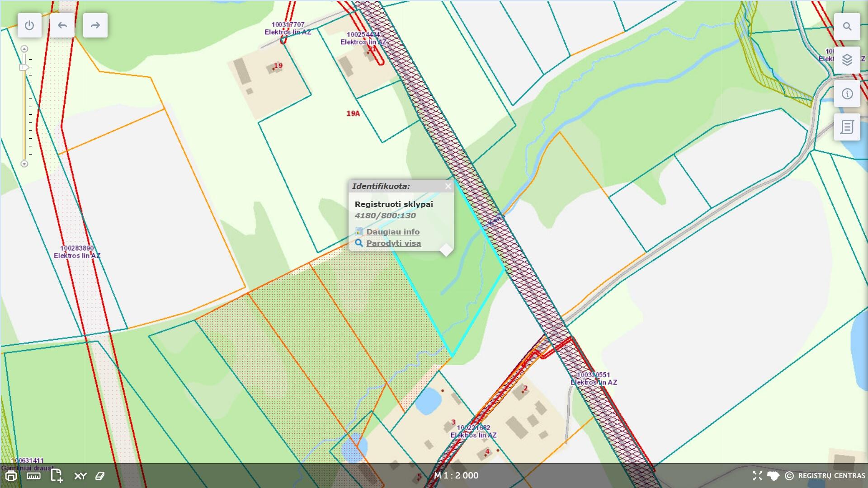Click the zoom slider handle
The image size is (868, 488).
[24, 67]
